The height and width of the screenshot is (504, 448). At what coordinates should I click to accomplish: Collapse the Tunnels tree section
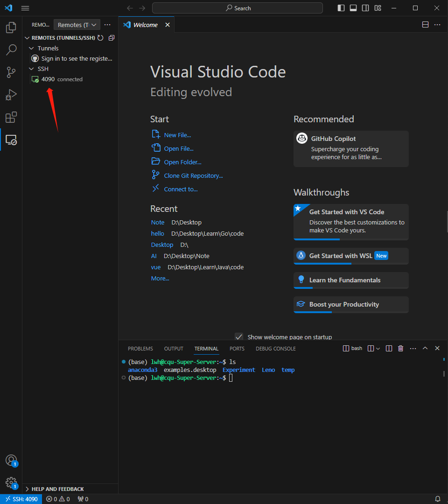[x=32, y=48]
